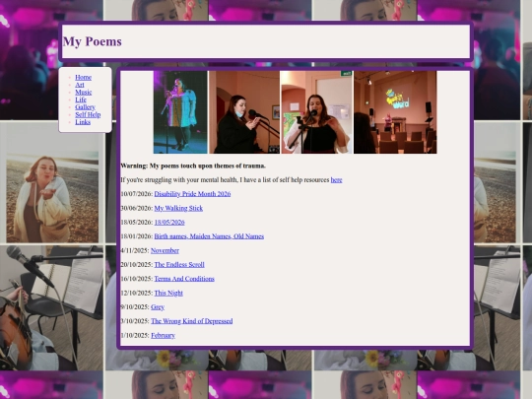
Task: Click the trauma warning bold text
Action: click(x=193, y=166)
